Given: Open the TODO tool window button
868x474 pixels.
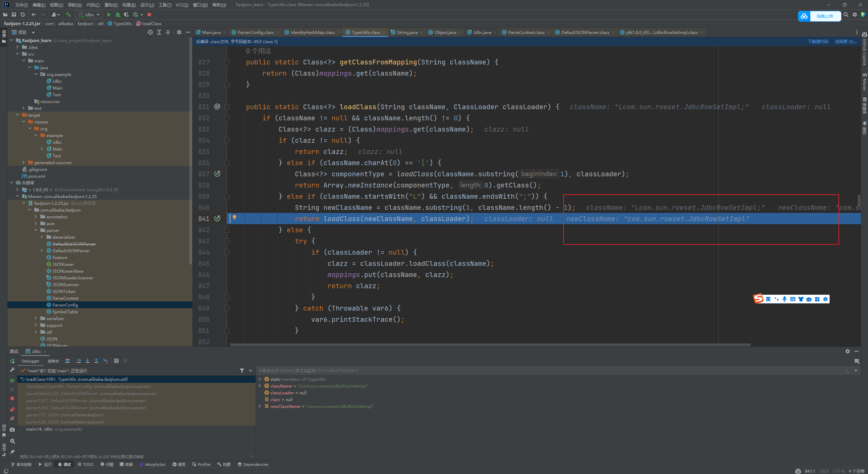Looking at the screenshot, I should point(86,464).
